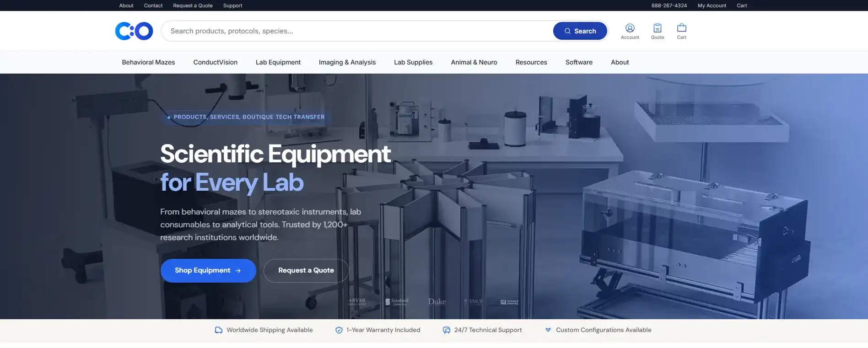Click the blue Search button
The width and height of the screenshot is (868, 348).
click(x=580, y=31)
